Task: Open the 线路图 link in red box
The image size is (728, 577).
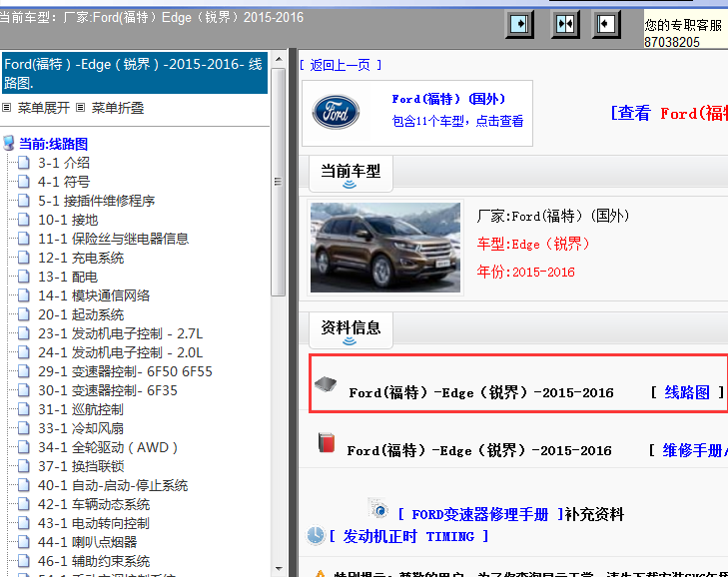Action: [687, 392]
